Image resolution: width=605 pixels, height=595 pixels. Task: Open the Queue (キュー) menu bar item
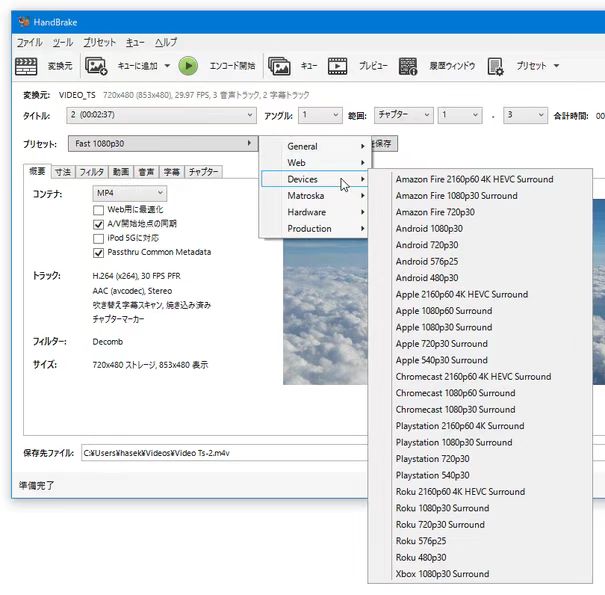135,42
